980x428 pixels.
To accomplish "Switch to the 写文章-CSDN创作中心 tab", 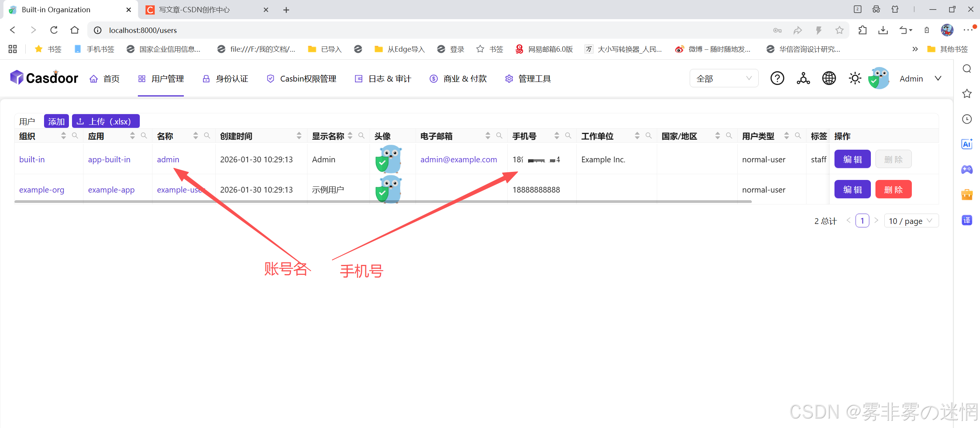I will tap(195, 10).
